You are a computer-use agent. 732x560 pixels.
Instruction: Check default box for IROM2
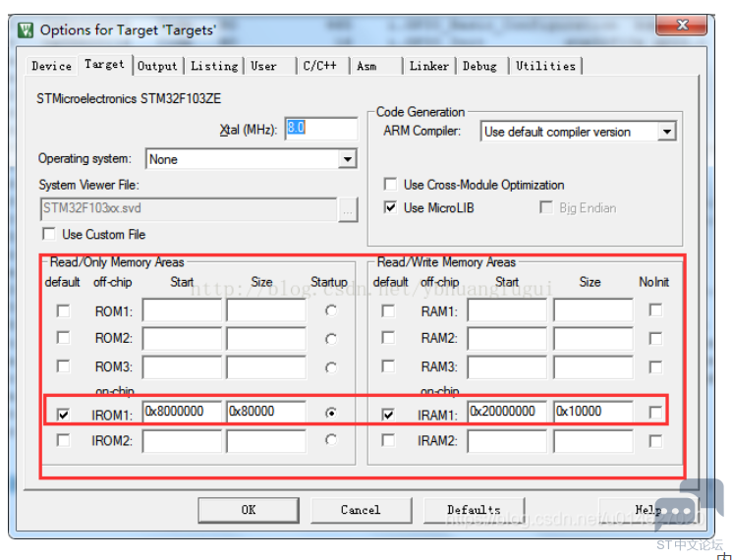pos(63,440)
